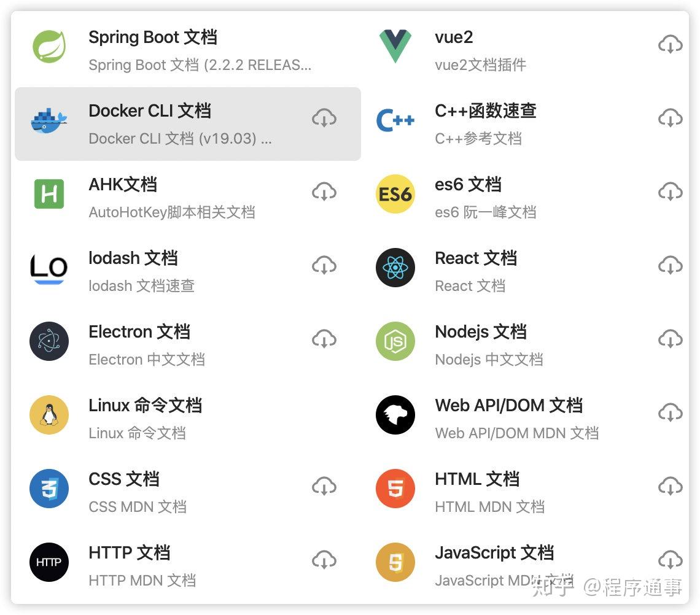This screenshot has height=615, width=700.
Task: Select the JavaScript logo icon
Action: (x=395, y=562)
